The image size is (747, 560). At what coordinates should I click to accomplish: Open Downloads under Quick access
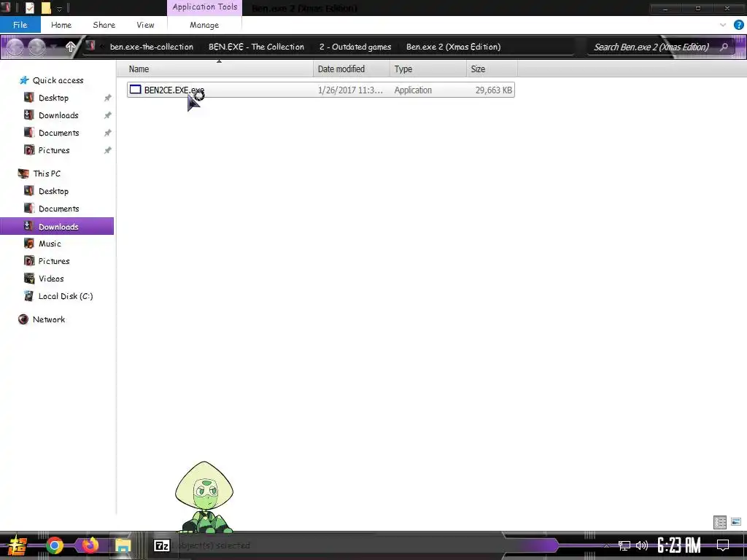[58, 115]
